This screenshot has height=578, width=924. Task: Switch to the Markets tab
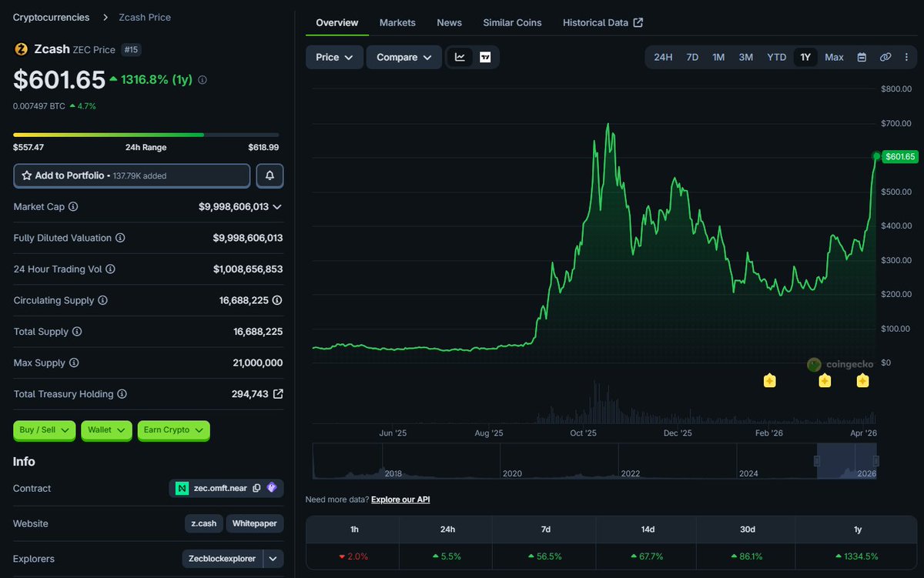(397, 22)
